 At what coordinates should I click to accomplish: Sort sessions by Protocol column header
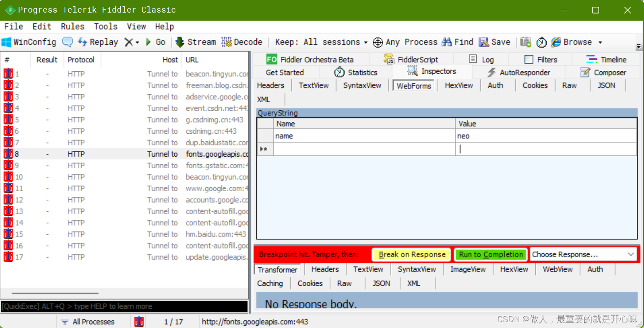point(82,60)
